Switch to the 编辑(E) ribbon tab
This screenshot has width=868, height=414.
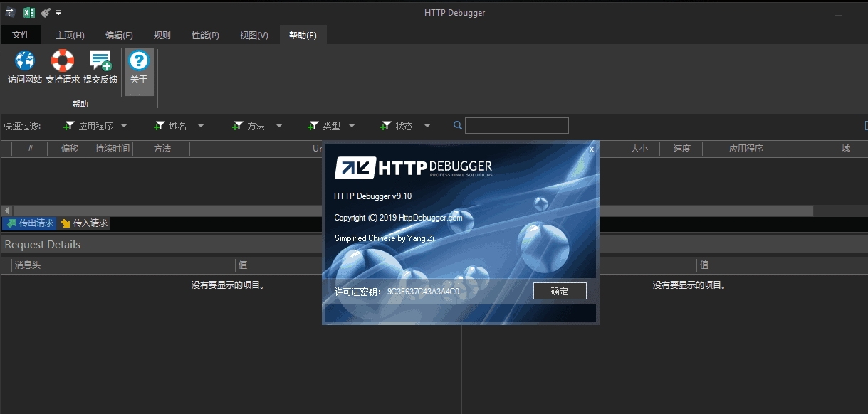coord(119,36)
